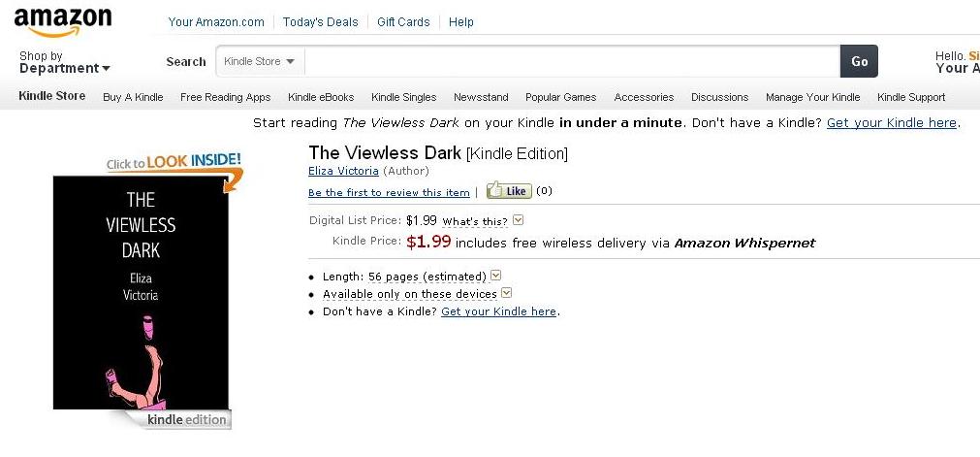Click inside the search text field

572,61
